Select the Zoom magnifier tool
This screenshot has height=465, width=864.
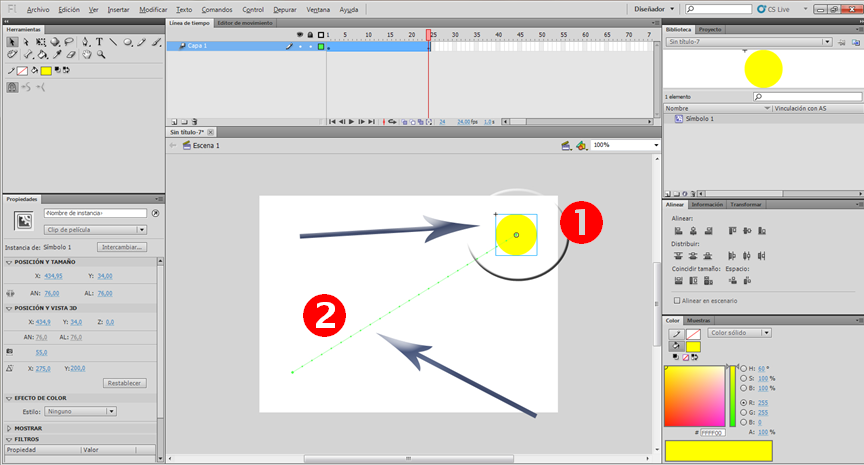click(x=101, y=54)
